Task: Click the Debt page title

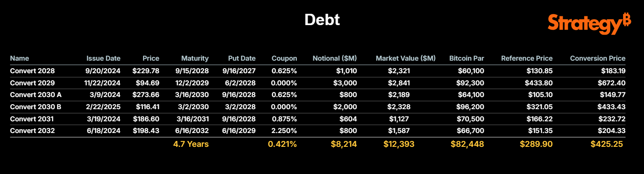Action: (x=322, y=20)
